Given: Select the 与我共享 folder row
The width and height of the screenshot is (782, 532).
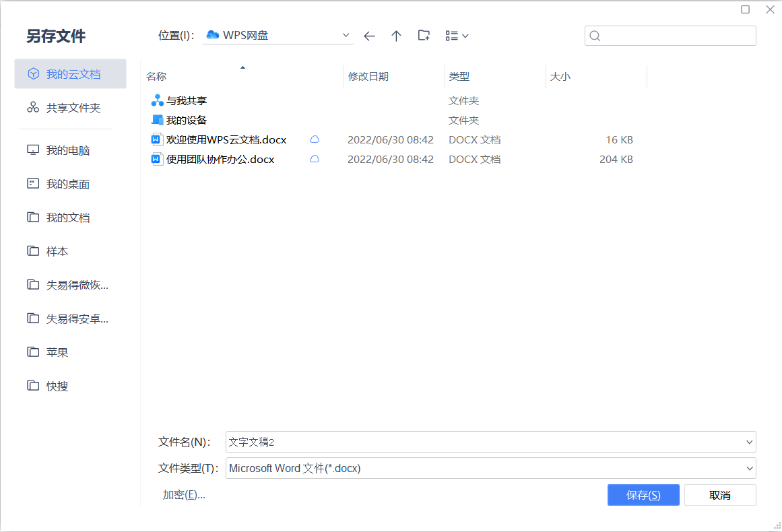Looking at the screenshot, I should coord(394,101).
